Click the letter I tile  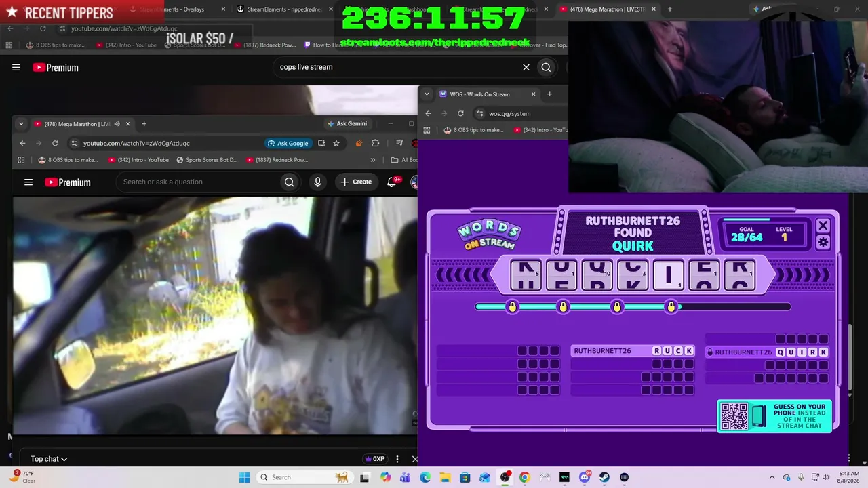[x=668, y=275]
